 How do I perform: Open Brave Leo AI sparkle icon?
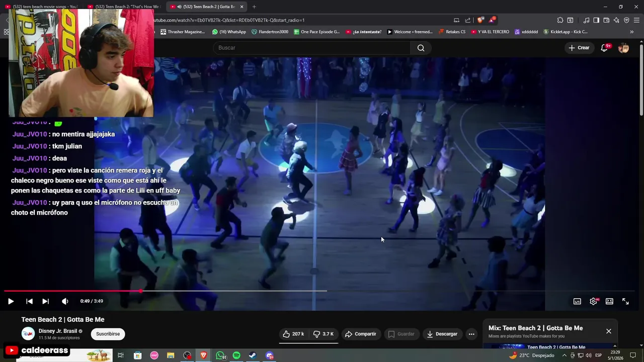pos(616,20)
